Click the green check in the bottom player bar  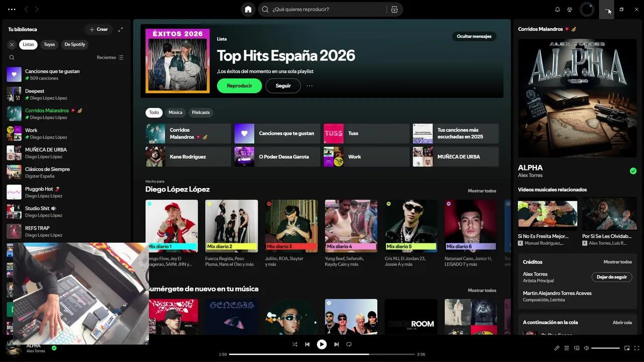pyautogui.click(x=54, y=347)
